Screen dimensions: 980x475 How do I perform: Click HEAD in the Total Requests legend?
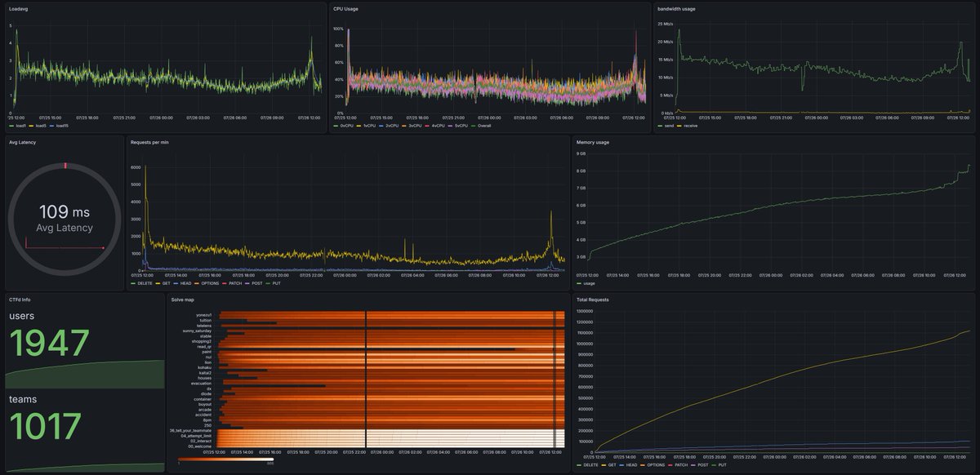[x=631, y=465]
